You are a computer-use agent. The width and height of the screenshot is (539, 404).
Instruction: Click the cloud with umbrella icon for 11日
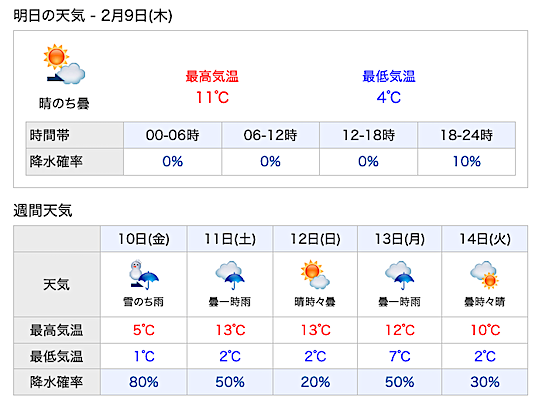point(230,275)
